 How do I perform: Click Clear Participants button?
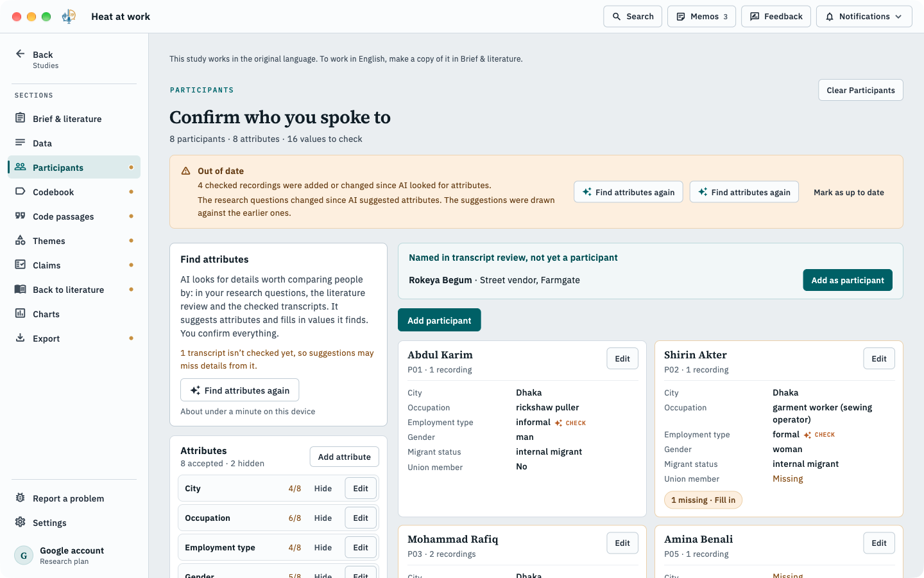click(860, 90)
